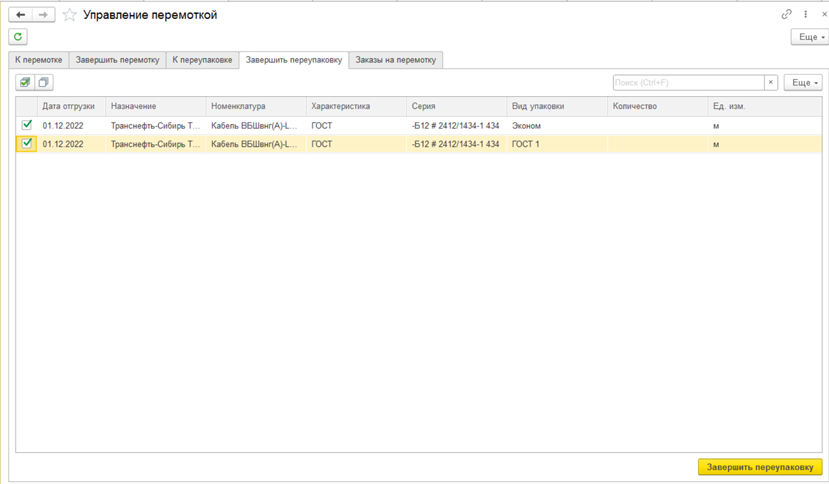The image size is (829, 484).
Task: Click the yellow Завершить переупаковку button
Action: point(760,467)
